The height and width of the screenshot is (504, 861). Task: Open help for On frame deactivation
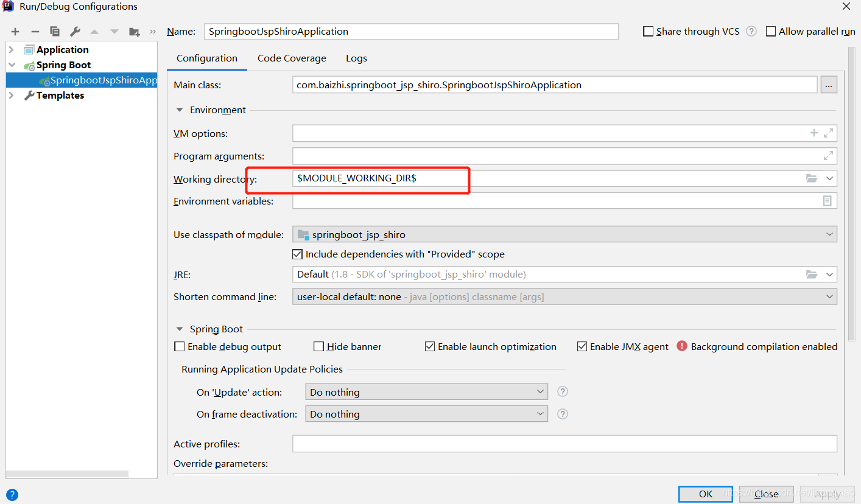click(563, 414)
